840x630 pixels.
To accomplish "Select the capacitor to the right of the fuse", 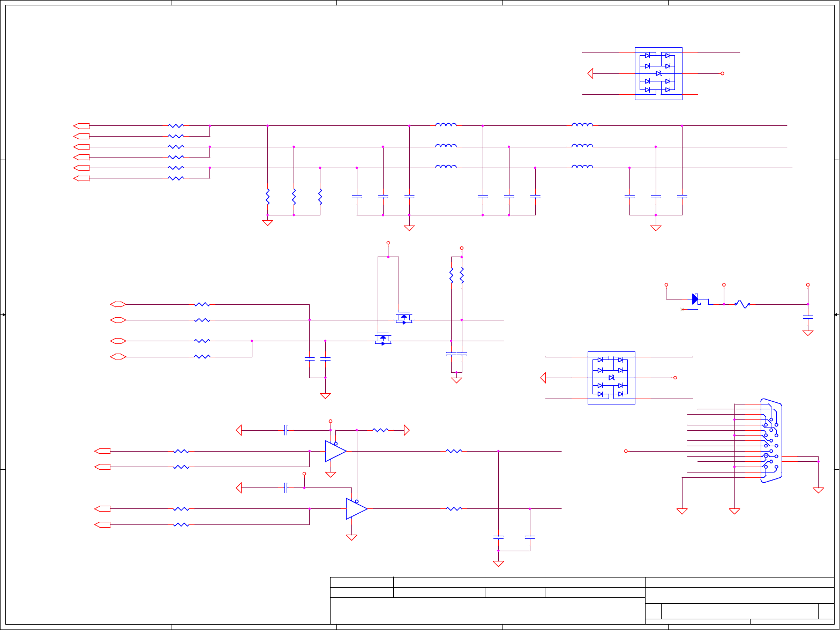I will [x=808, y=317].
